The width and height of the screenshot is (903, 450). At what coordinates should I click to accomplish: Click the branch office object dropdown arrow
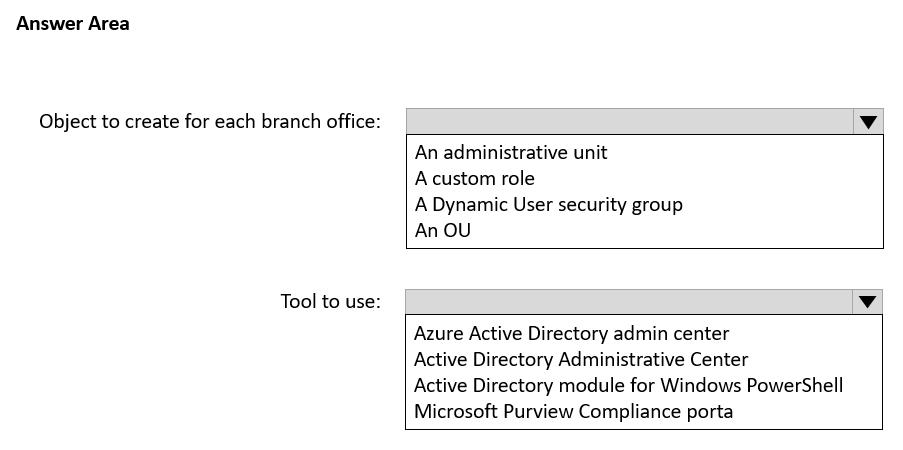point(868,122)
